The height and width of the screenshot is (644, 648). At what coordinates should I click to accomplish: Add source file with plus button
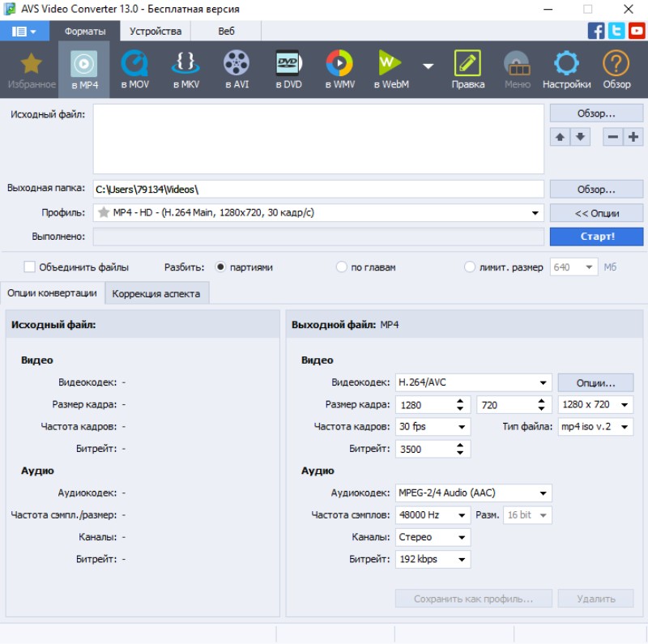(x=633, y=137)
